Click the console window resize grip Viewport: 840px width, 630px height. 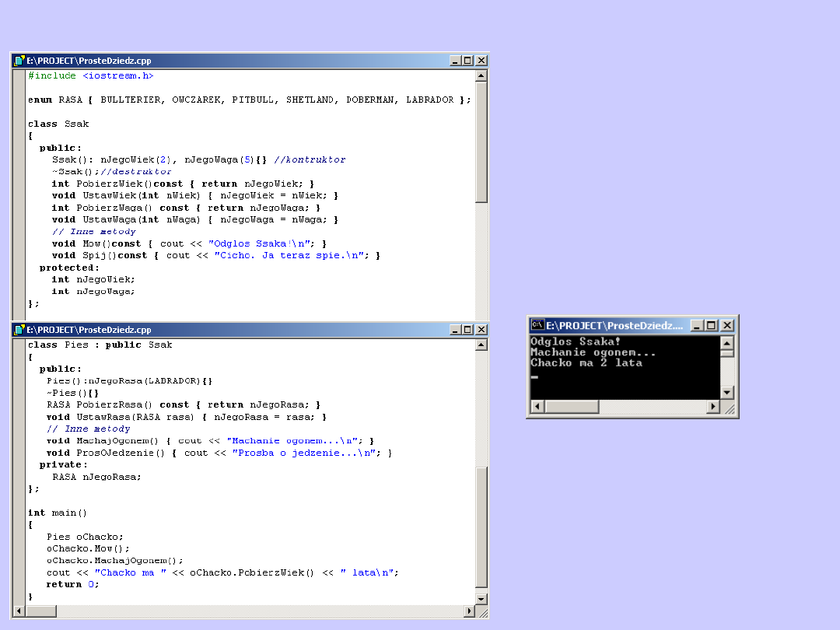(729, 409)
